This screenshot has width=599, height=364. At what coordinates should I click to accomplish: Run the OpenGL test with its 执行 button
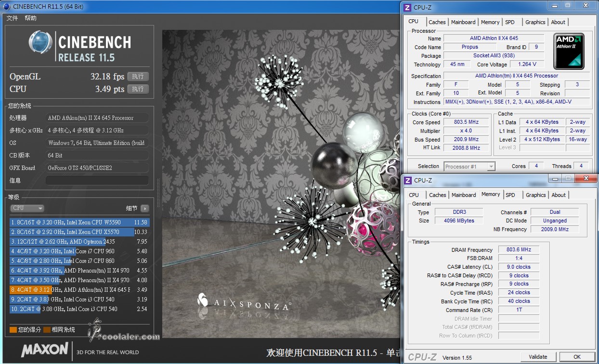click(x=138, y=77)
